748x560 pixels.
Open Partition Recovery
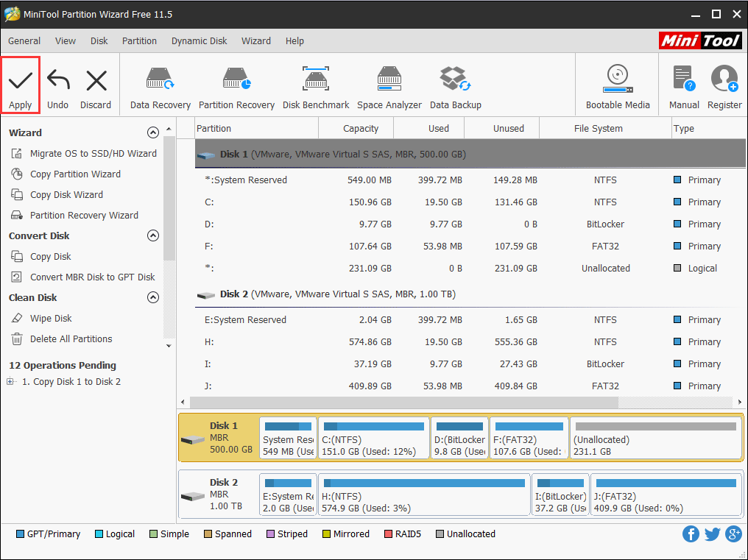(236, 89)
